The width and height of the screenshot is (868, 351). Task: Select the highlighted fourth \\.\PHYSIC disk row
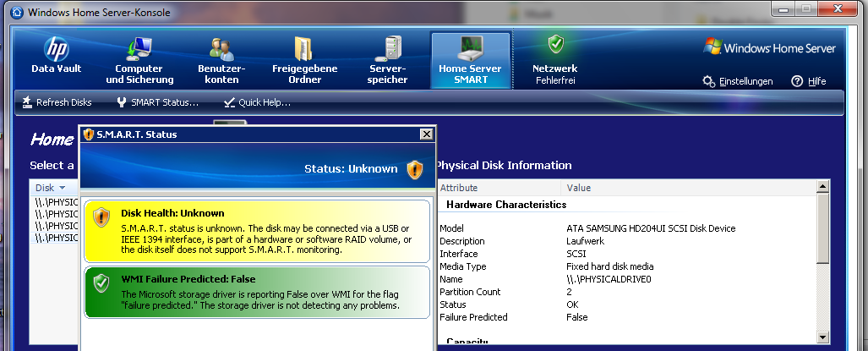54,238
